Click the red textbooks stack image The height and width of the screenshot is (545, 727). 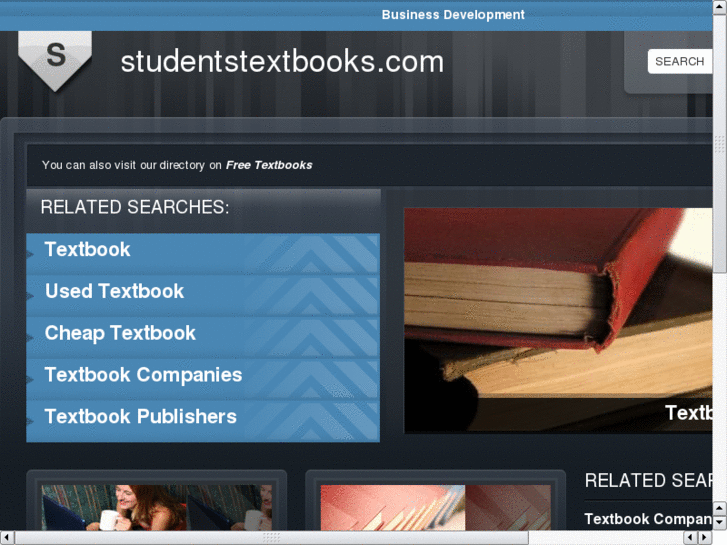558,321
